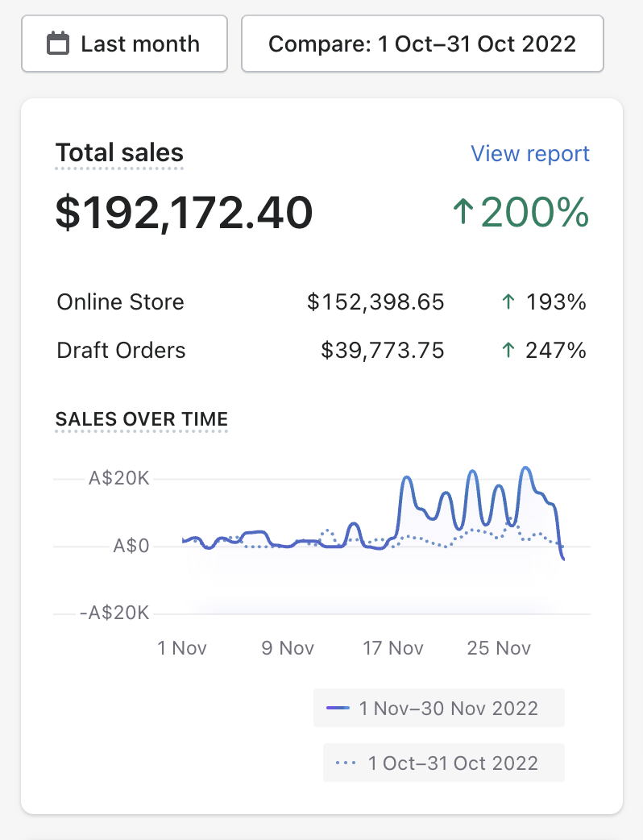Click the up arrow next to 247%

tap(508, 351)
